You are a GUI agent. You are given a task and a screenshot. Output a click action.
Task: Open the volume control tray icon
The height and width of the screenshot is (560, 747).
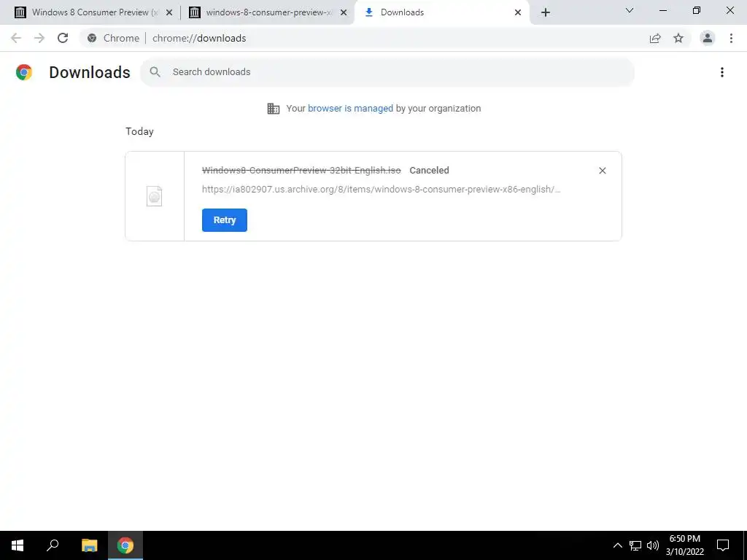point(653,545)
